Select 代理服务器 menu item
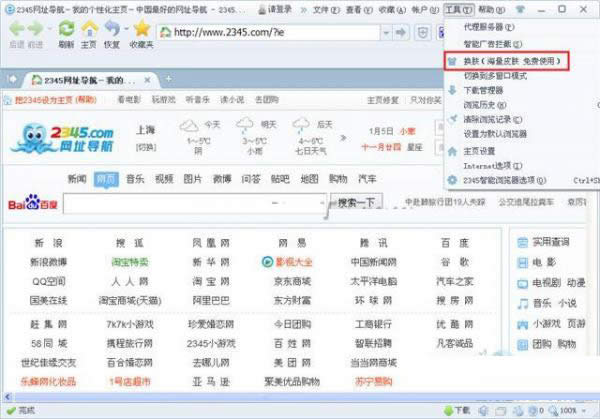 (x=489, y=27)
